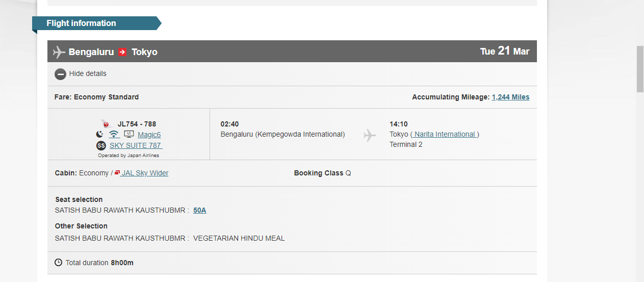Click the minus icon beside Hide details
This screenshot has width=644, height=282.
click(60, 74)
